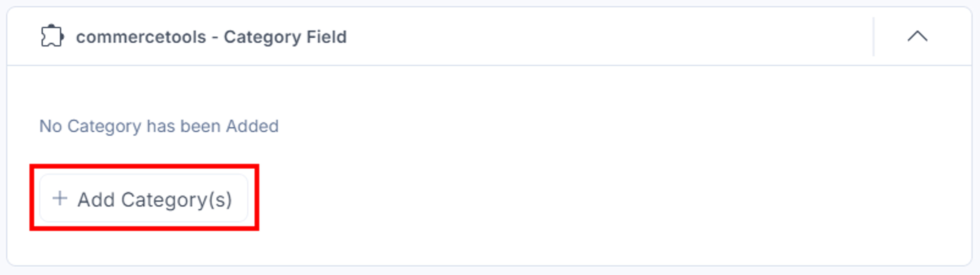Screen dimensions: 980x275
Task: Click the extension icon left of commercetools
Action: [53, 36]
